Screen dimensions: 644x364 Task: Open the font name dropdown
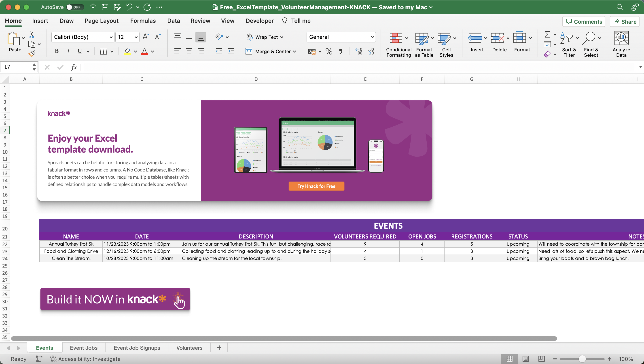111,37
